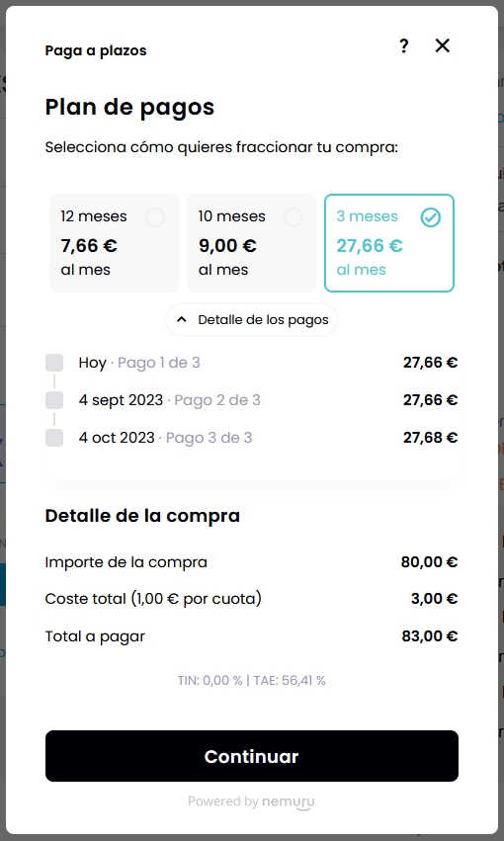Click the Paga a plazos header title
This screenshot has width=504, height=841.
tap(96, 50)
